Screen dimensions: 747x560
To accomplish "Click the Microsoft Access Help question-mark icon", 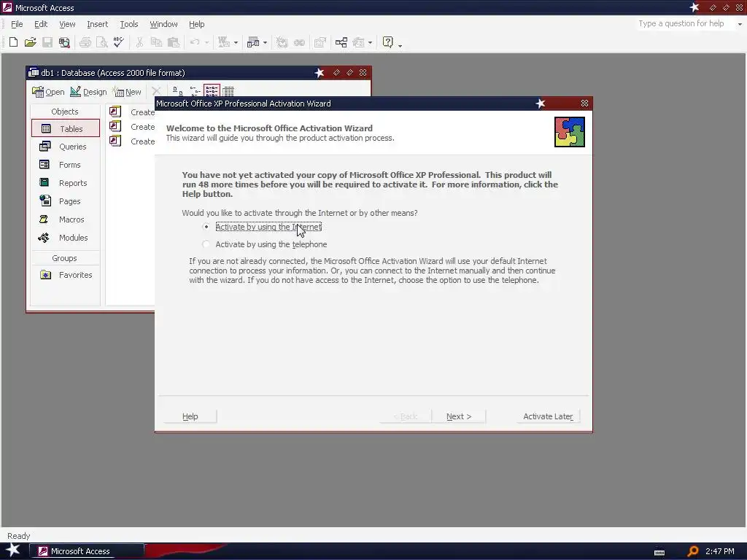I will 388,42.
